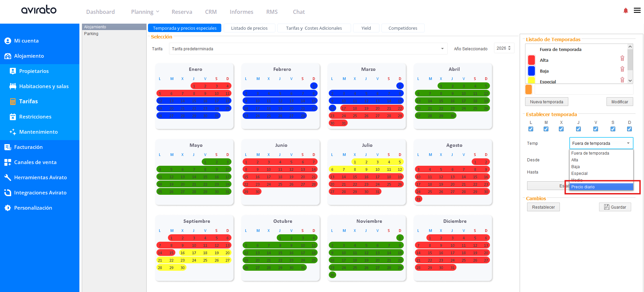Click the Mantenimiento sparkle icon

(13, 132)
